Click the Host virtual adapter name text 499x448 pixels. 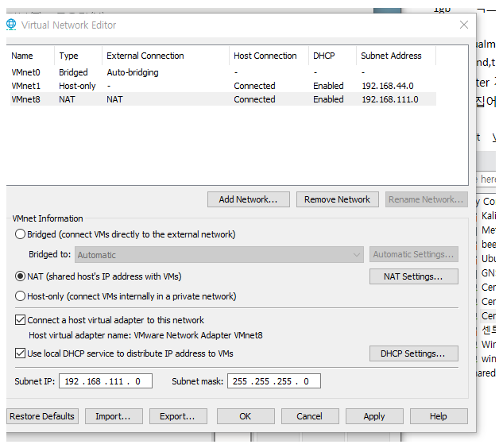point(145,335)
